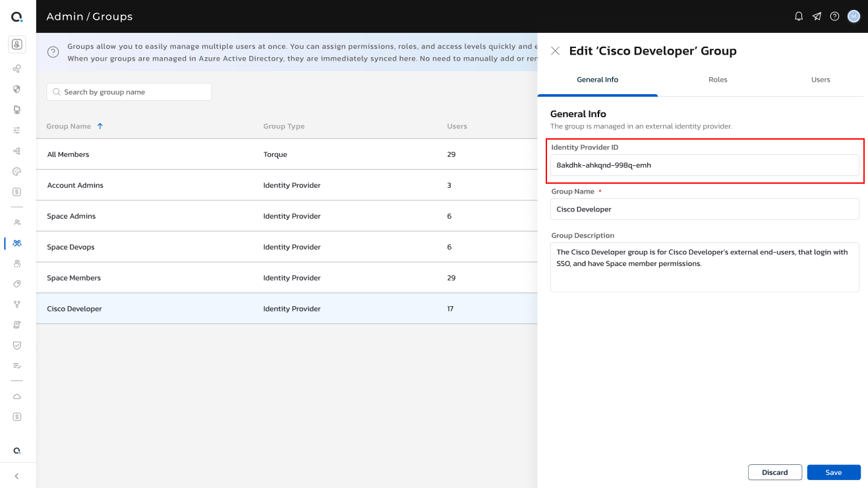Select the highlighted Groups icon in the sidebar
The width and height of the screenshot is (868, 488).
pos(17,243)
